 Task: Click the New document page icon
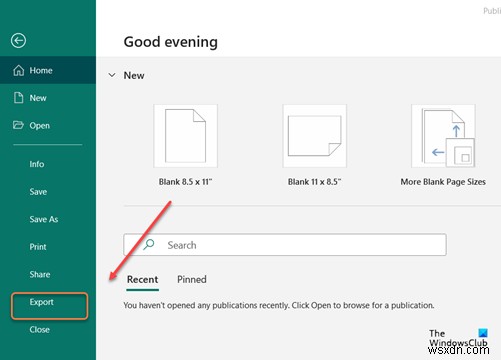[x=18, y=98]
